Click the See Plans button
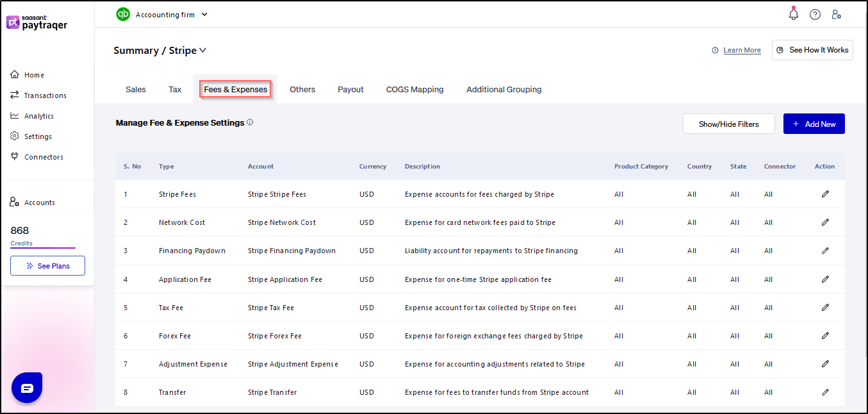The image size is (868, 414). [47, 265]
